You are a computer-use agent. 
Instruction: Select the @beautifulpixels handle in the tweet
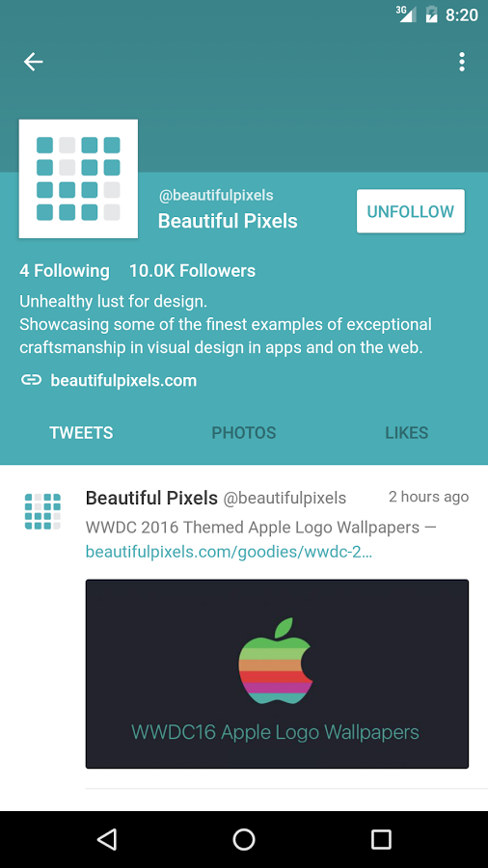point(285,499)
